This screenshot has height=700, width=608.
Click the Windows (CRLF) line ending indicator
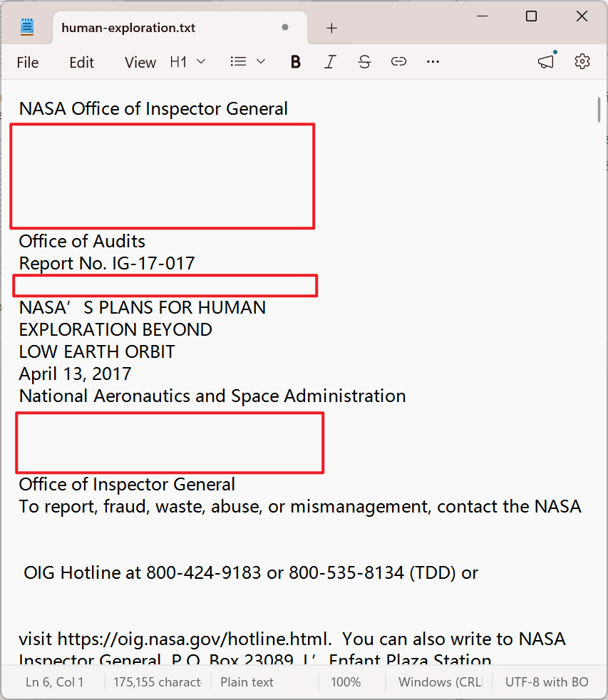coord(440,682)
